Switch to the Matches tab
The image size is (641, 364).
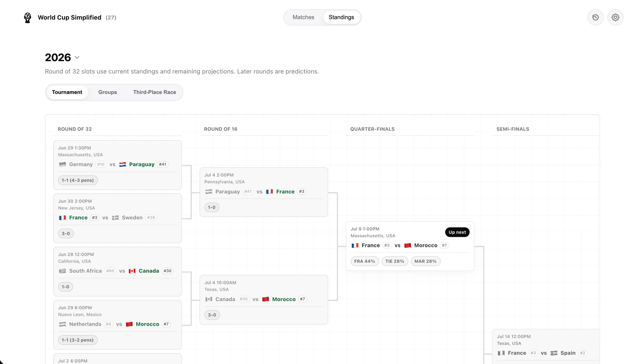303,17
